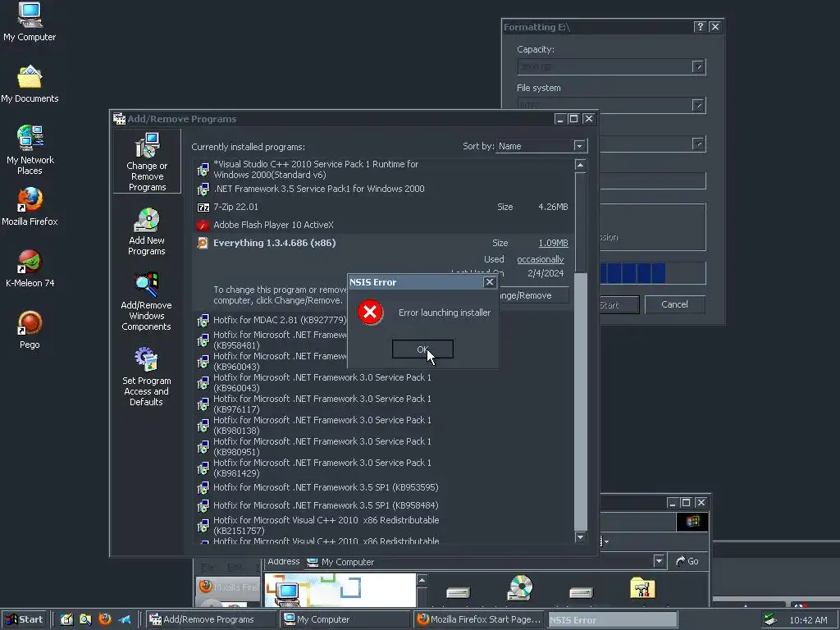Open the Capacity dropdown in Formatting window
This screenshot has width=840, height=630.
pyautogui.click(x=697, y=66)
